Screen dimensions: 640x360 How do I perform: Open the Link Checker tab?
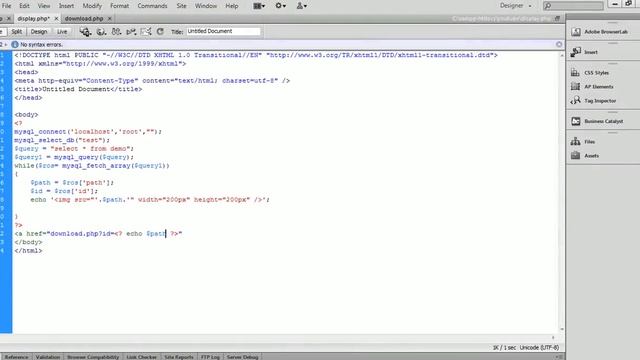pos(141,357)
